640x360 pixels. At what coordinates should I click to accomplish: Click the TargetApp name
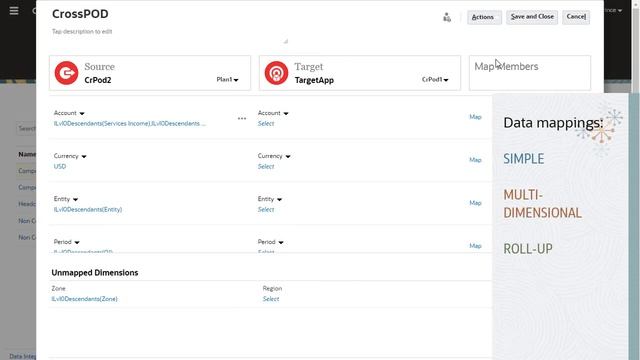point(314,80)
